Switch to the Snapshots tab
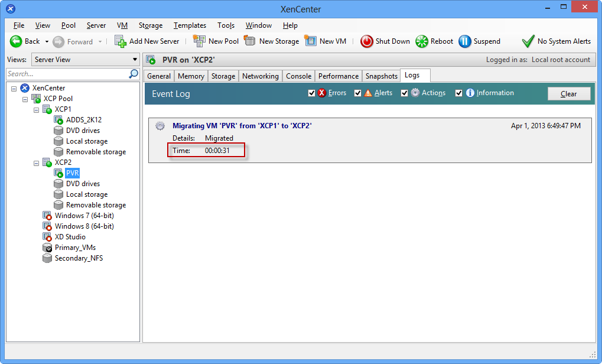The height and width of the screenshot is (364, 602). [381, 76]
